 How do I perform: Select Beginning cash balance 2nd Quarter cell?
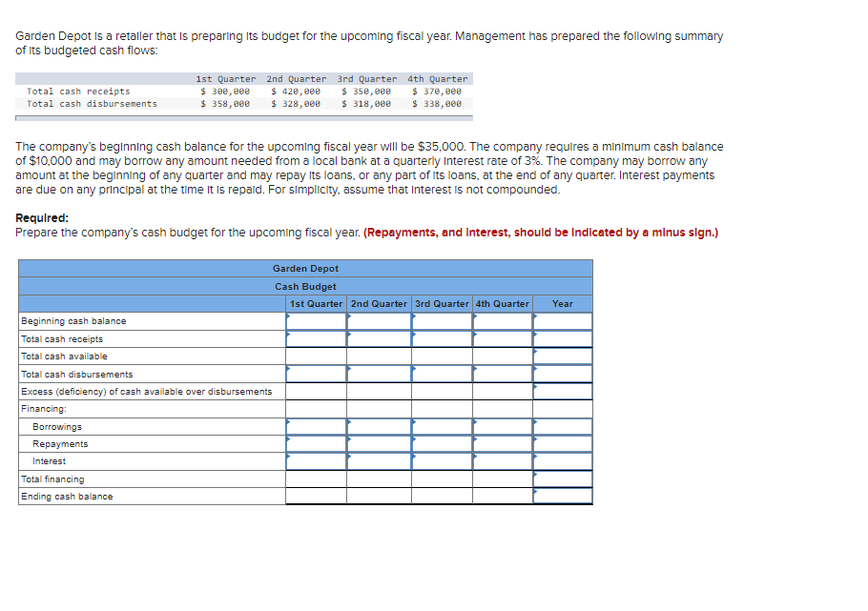tap(380, 321)
